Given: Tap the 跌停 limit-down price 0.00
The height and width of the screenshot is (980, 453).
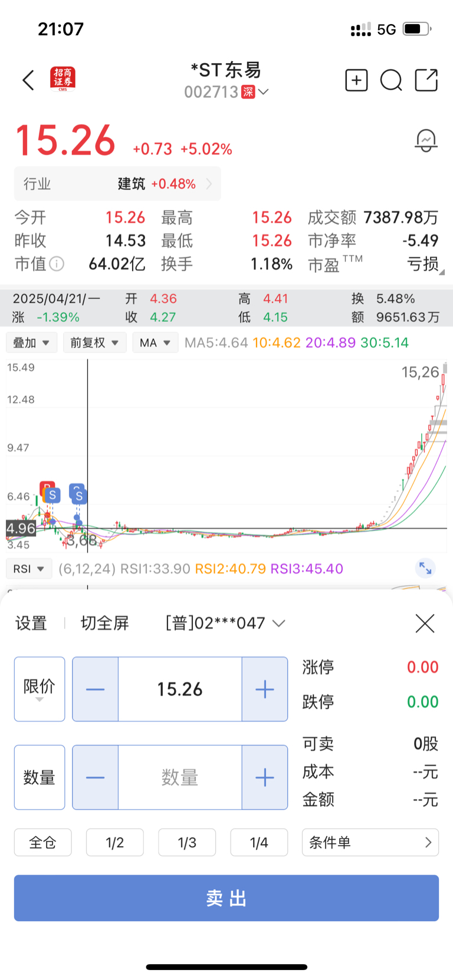Looking at the screenshot, I should pos(423,702).
